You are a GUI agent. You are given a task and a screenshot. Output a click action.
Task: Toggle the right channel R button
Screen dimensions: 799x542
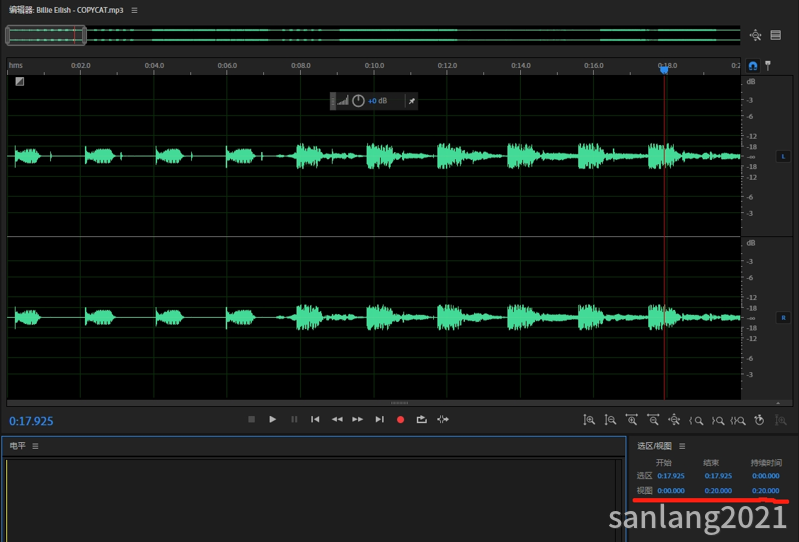click(x=783, y=317)
